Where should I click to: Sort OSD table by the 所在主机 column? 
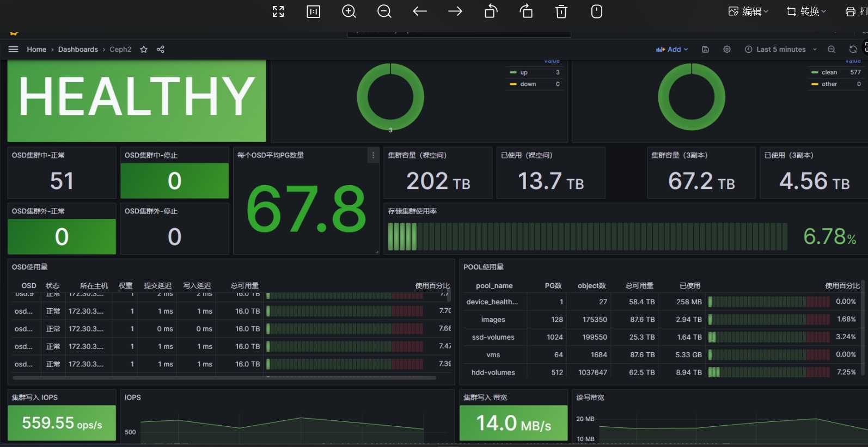pyautogui.click(x=94, y=286)
